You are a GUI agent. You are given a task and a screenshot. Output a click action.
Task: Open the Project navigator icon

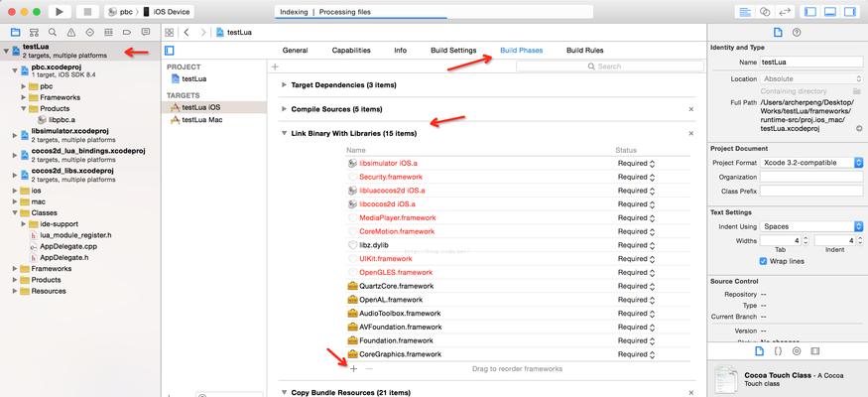pos(15,32)
